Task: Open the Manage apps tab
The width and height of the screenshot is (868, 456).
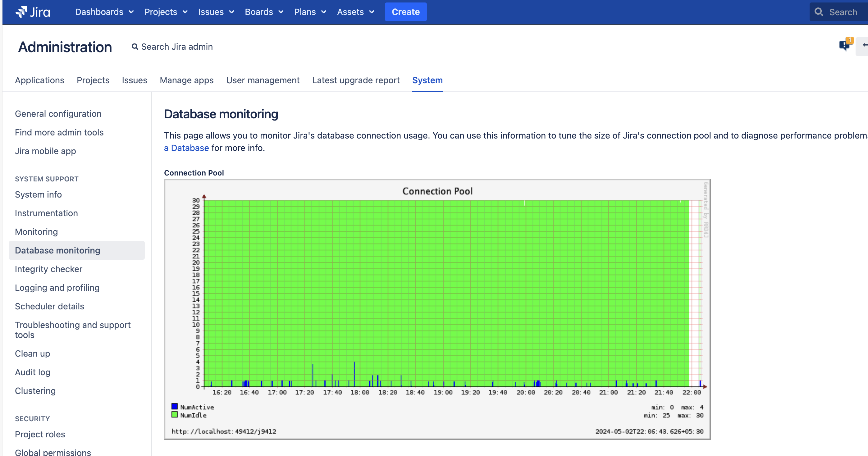Action: pyautogui.click(x=187, y=80)
